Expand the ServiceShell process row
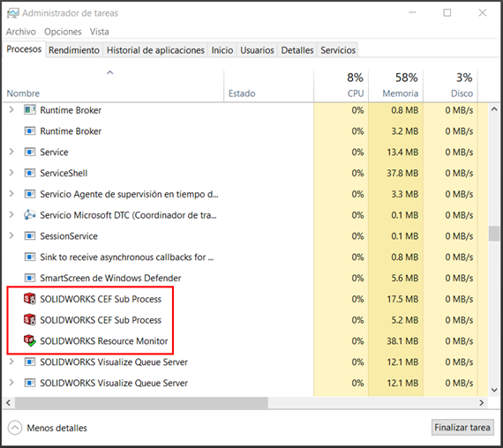 click(x=11, y=173)
